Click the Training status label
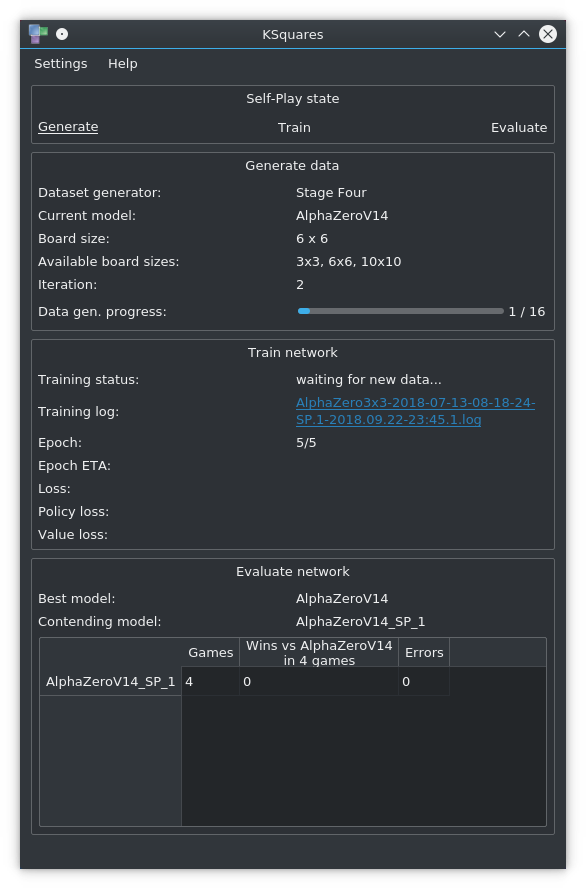Image resolution: width=586 pixels, height=889 pixels. [88, 380]
